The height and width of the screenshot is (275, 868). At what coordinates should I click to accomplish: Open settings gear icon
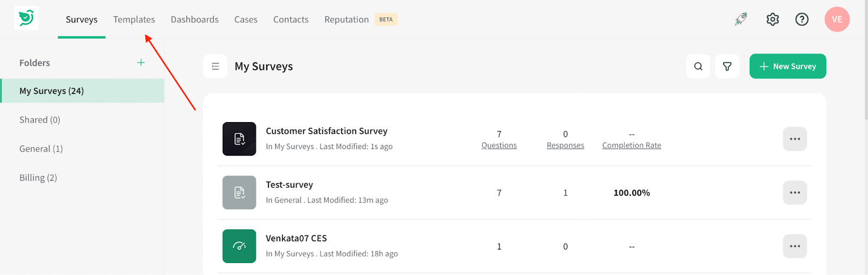(773, 20)
